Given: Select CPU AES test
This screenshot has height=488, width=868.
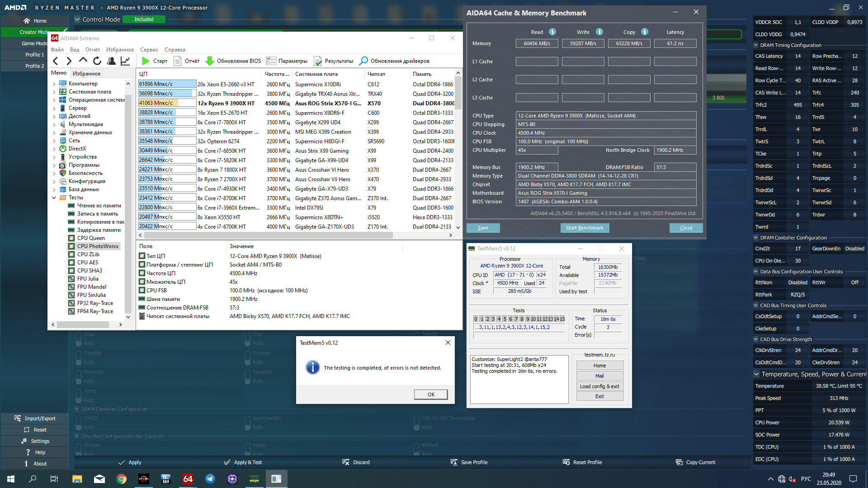Looking at the screenshot, I should (x=88, y=263).
